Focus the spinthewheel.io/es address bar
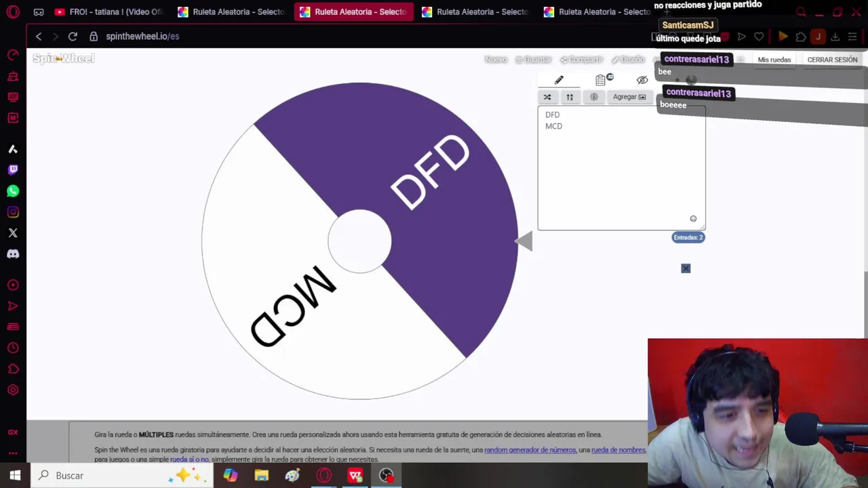The image size is (868, 488). pos(142,36)
